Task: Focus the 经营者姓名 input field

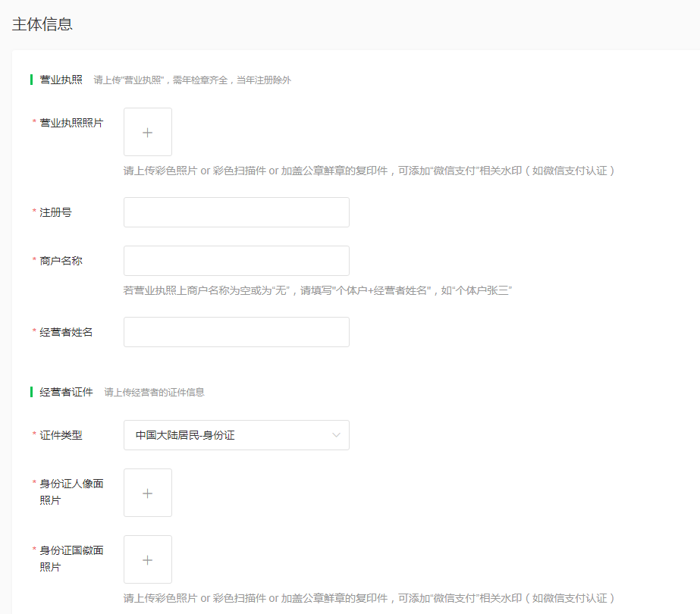Action: click(237, 332)
